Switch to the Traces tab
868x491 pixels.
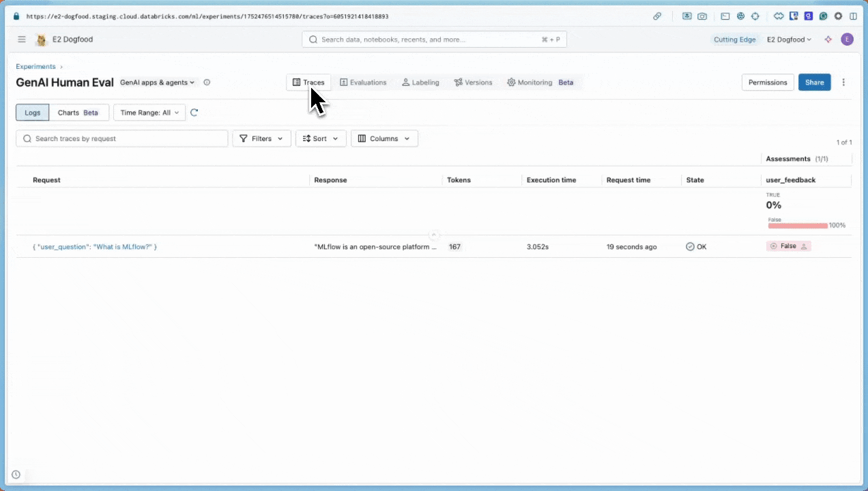pos(308,83)
